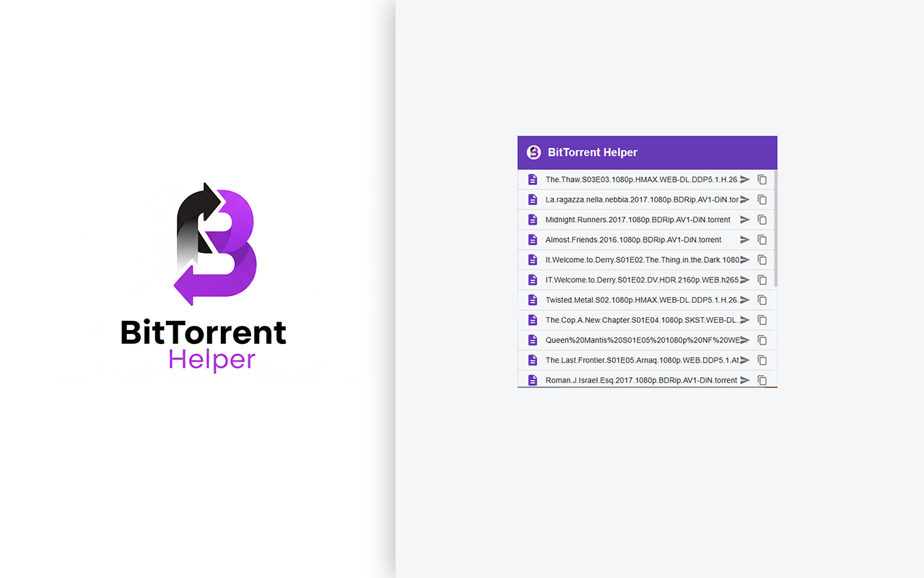
Task: Select the Roman.J.Israel.Esq.2017 file name
Action: coord(642,380)
